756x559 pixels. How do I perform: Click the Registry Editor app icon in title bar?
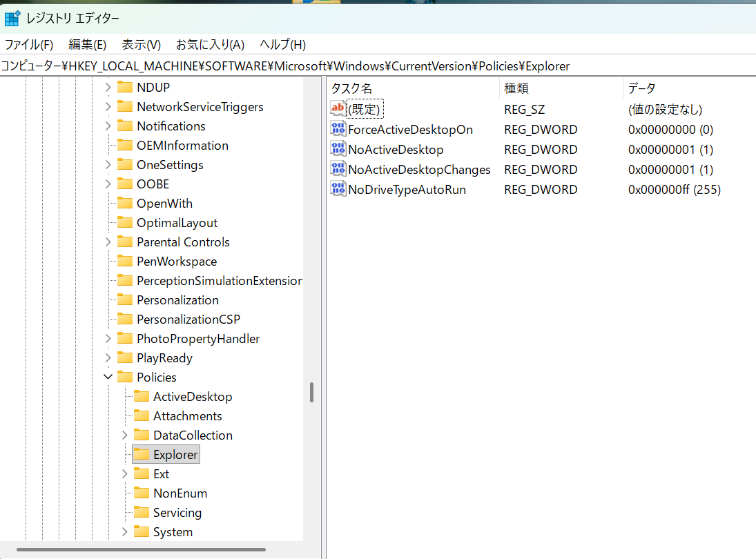pos(12,19)
